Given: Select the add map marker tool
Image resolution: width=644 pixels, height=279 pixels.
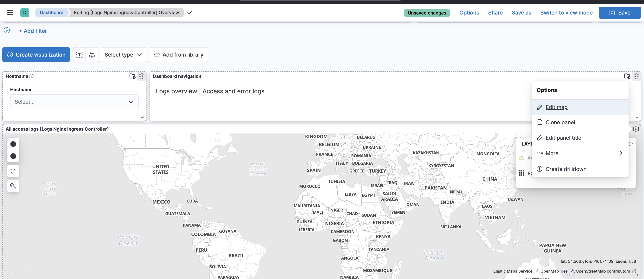Looking at the screenshot, I should tap(92, 54).
